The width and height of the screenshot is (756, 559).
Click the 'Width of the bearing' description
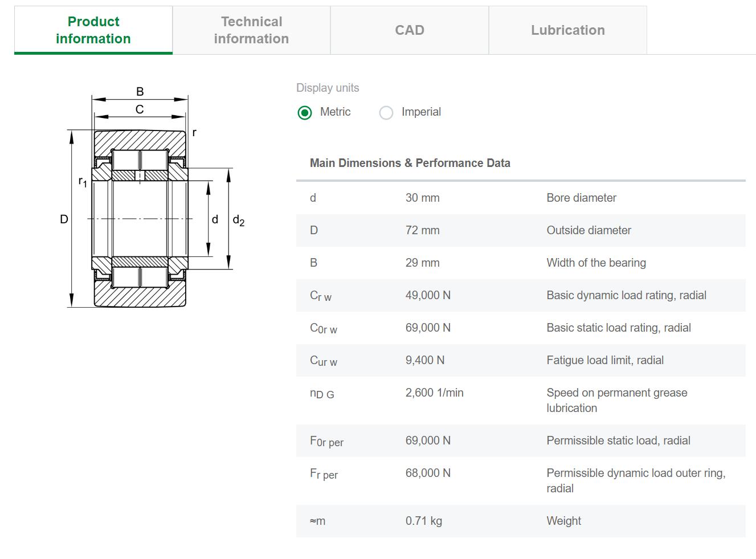[596, 263]
